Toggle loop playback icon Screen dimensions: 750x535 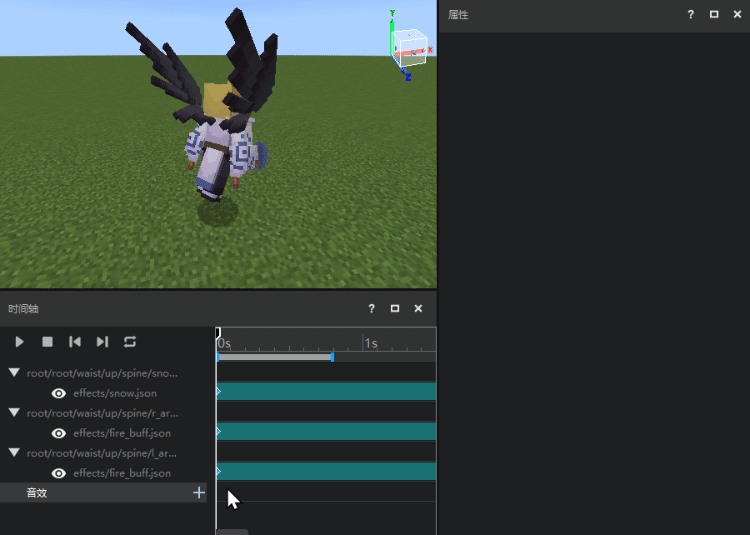tap(130, 342)
